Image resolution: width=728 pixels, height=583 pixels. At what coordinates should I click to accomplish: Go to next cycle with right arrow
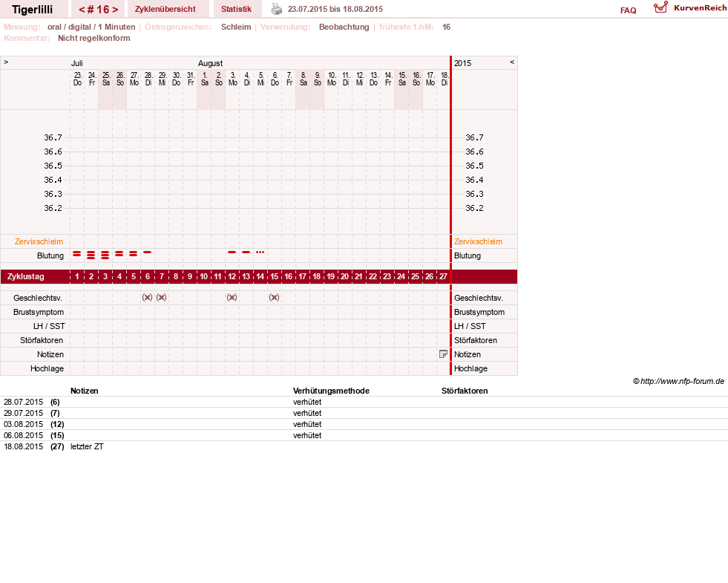[x=115, y=10]
